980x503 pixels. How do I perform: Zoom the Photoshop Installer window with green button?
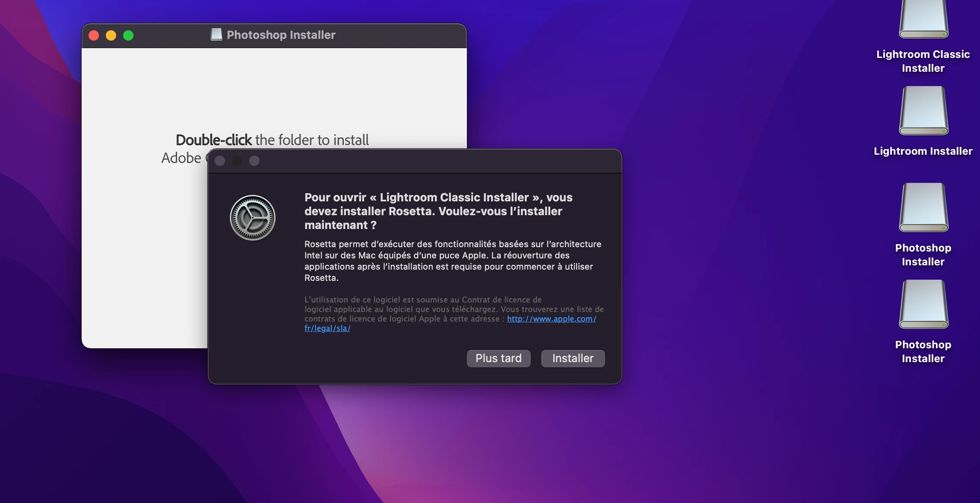click(x=128, y=35)
